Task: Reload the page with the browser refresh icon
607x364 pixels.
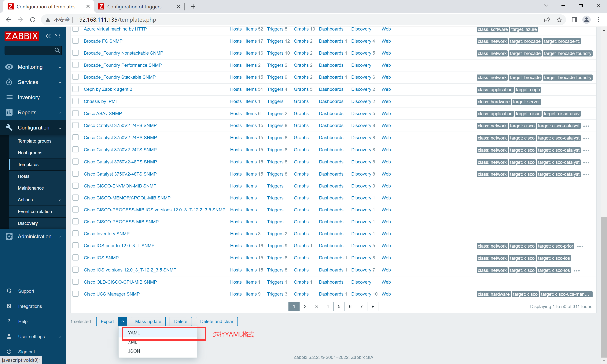Action: [33, 20]
